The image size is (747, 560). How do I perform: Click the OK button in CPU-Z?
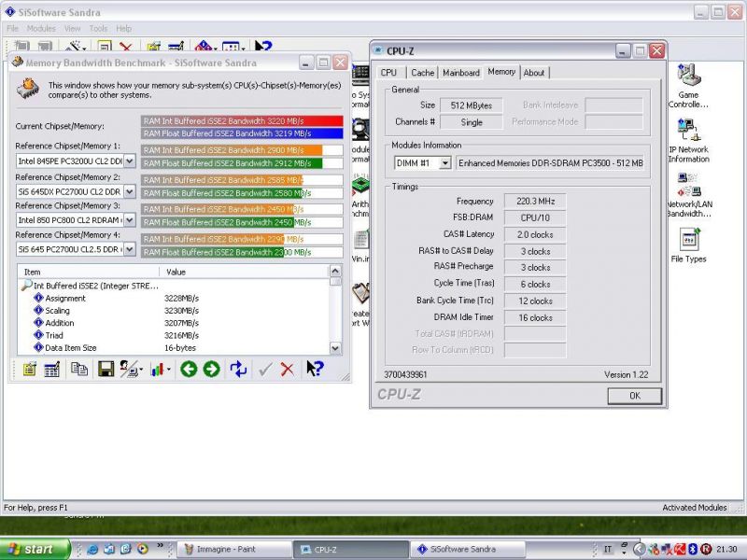[x=635, y=396]
